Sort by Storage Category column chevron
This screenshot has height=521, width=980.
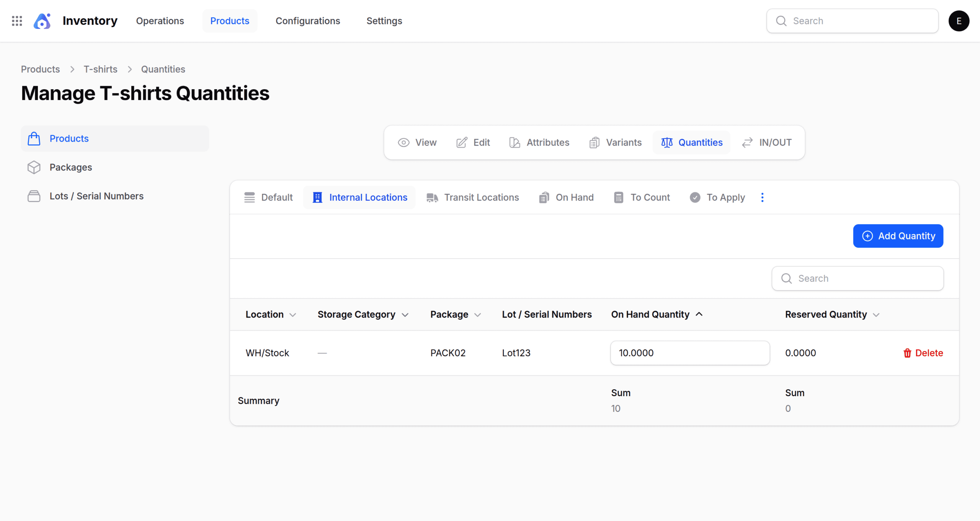[x=405, y=315]
